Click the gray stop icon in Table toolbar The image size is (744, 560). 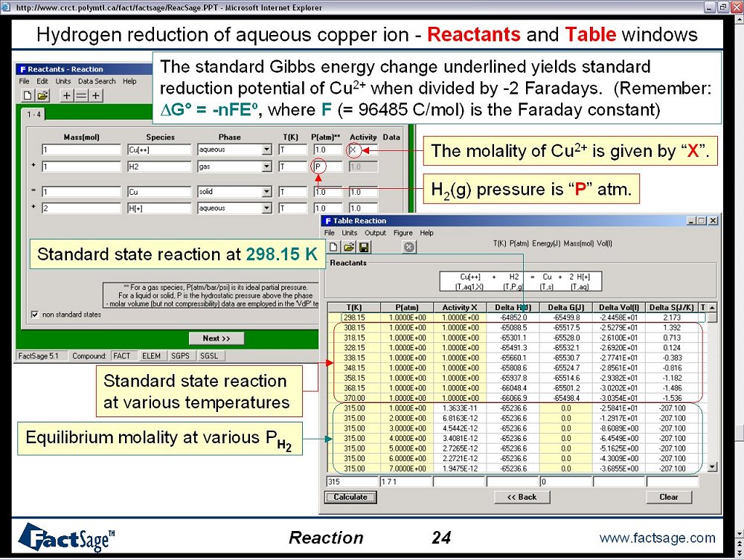[x=408, y=246]
